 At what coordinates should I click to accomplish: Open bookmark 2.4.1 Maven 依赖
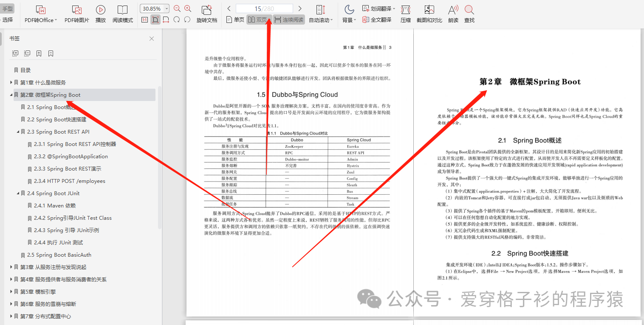click(x=55, y=206)
